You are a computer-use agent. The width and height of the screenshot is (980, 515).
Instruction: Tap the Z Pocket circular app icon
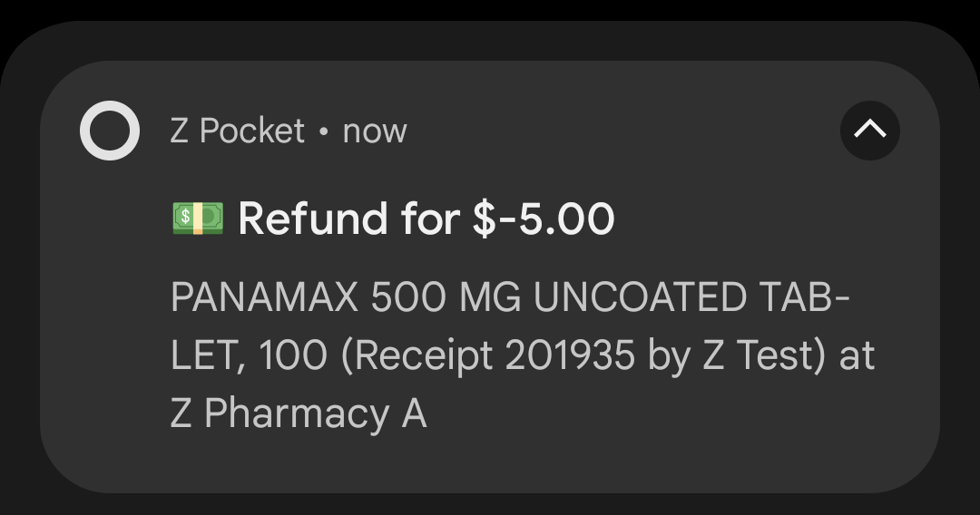pyautogui.click(x=110, y=131)
